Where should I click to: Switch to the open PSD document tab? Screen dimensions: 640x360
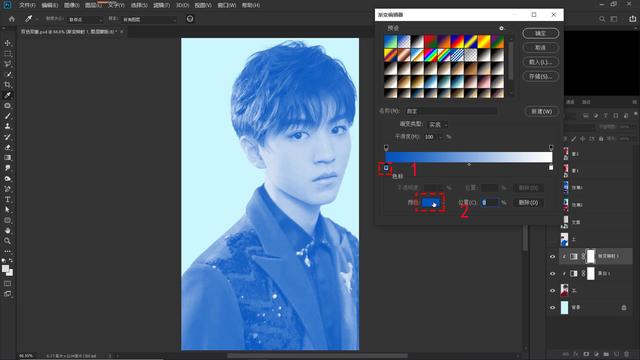(x=71, y=31)
